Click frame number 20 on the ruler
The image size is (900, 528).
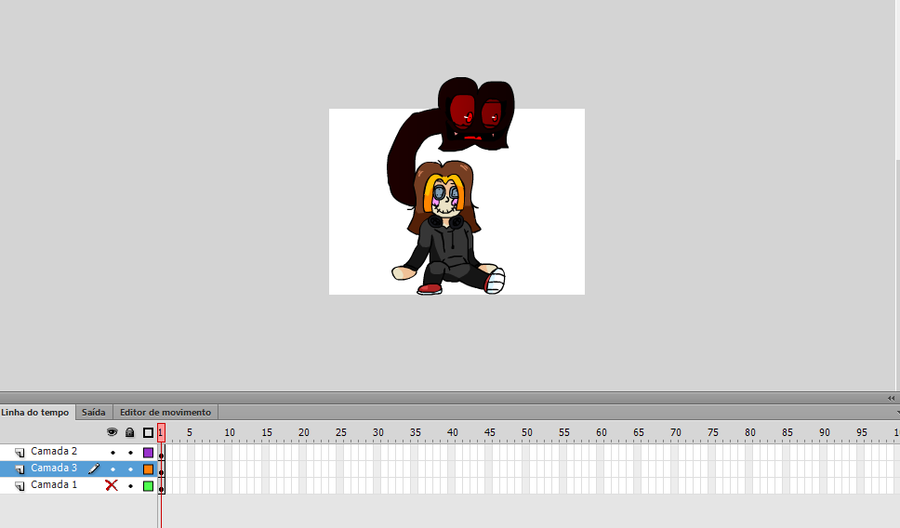coord(304,433)
